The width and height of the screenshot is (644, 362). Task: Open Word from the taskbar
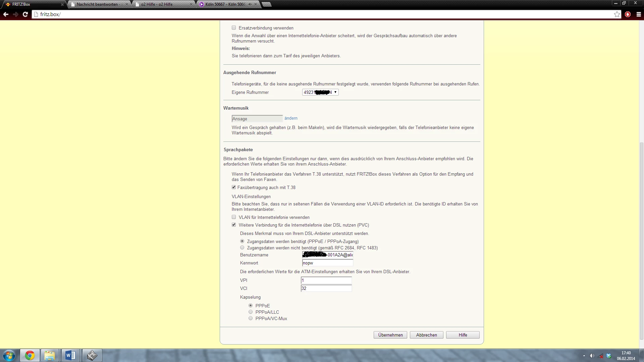(x=70, y=355)
